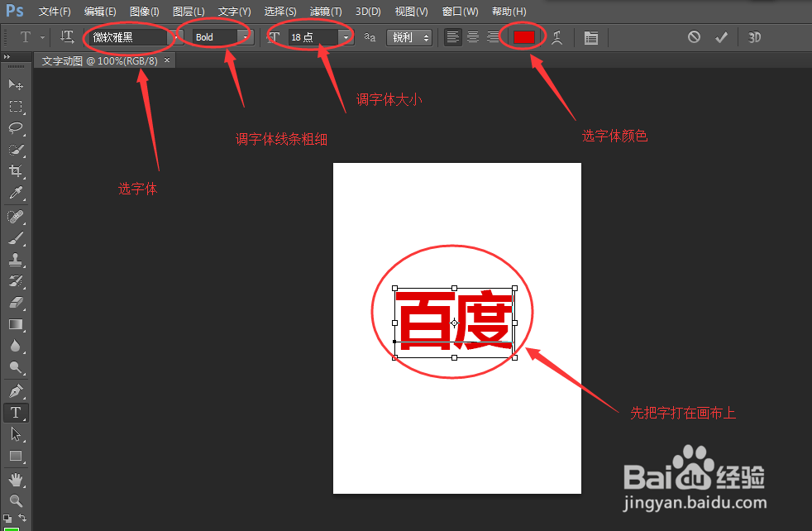Select the Move tool
812x531 pixels.
(x=16, y=84)
